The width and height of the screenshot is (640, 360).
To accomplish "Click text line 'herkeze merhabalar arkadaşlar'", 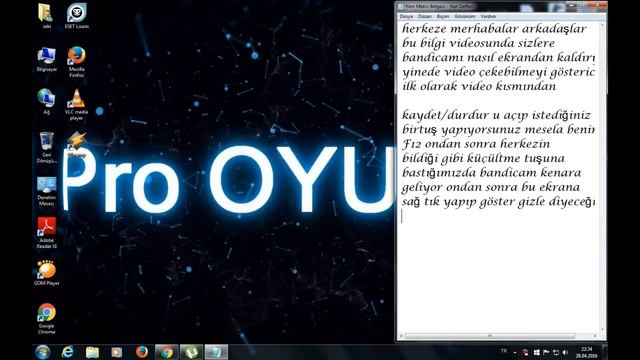I will coord(494,29).
